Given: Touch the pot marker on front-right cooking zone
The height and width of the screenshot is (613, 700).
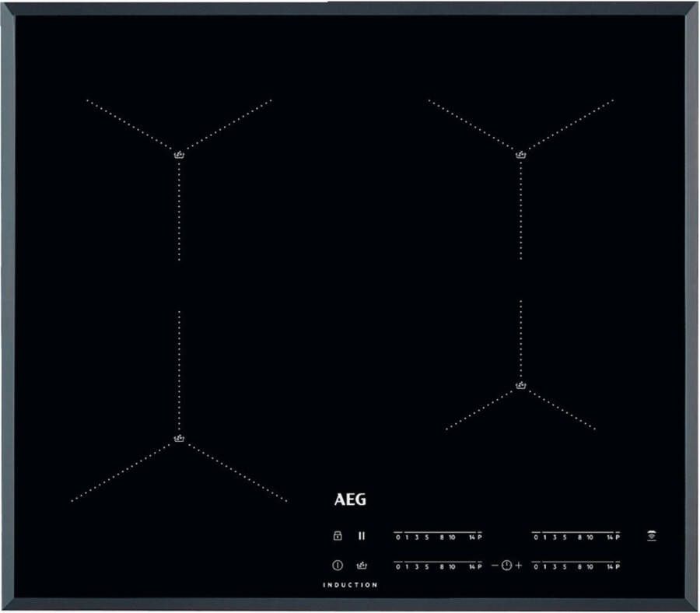Looking at the screenshot, I should [521, 384].
